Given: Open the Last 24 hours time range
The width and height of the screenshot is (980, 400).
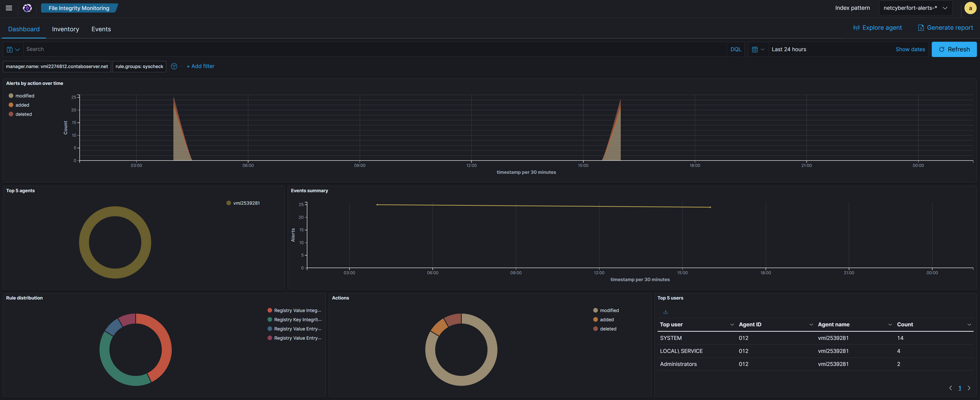Looking at the screenshot, I should (789, 50).
